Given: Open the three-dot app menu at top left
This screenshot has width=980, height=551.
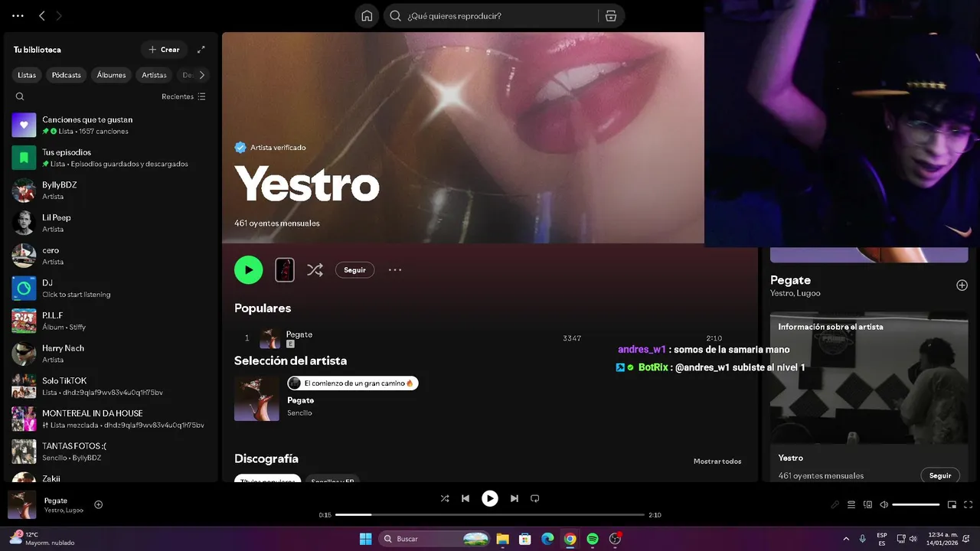Looking at the screenshot, I should 18,15.
